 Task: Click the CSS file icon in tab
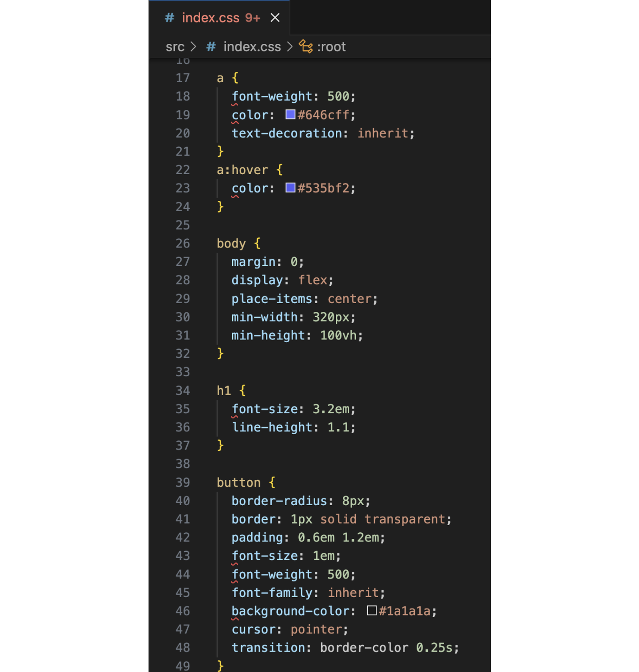169,18
